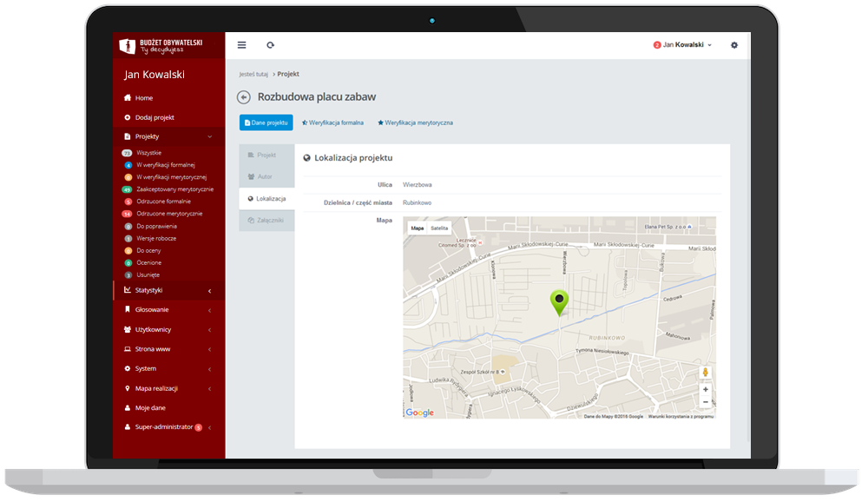Filter by W weryfikacji merytorycznej

[171, 177]
